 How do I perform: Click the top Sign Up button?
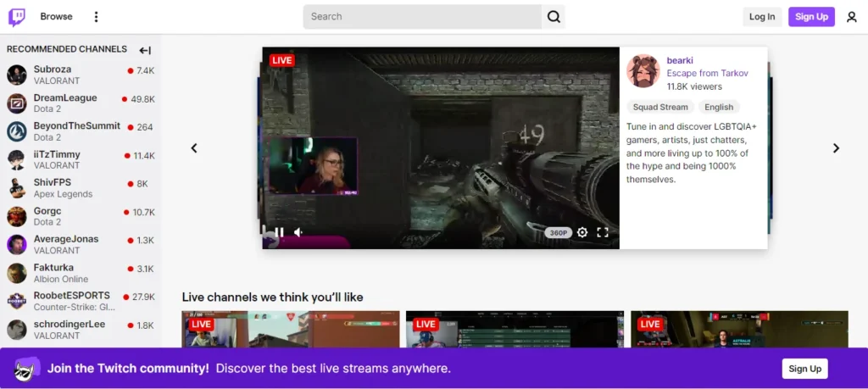click(811, 17)
